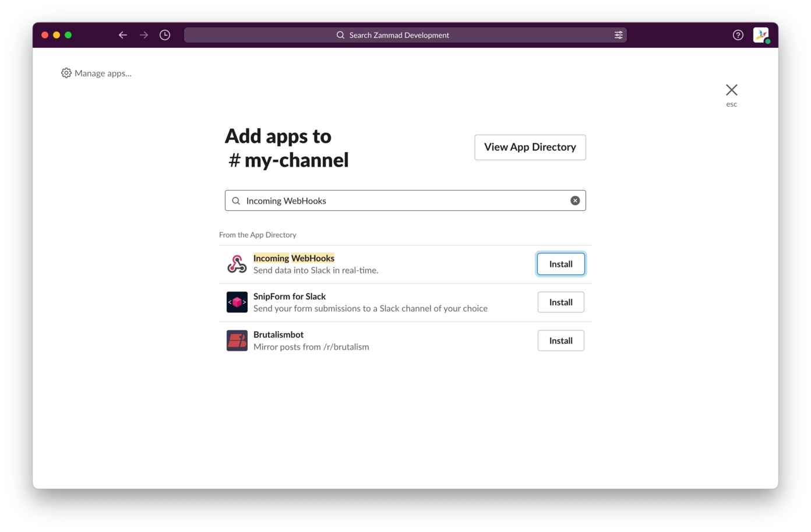This screenshot has height=532, width=811.
Task: Select Incoming WebHooks result title
Action: pyautogui.click(x=294, y=258)
